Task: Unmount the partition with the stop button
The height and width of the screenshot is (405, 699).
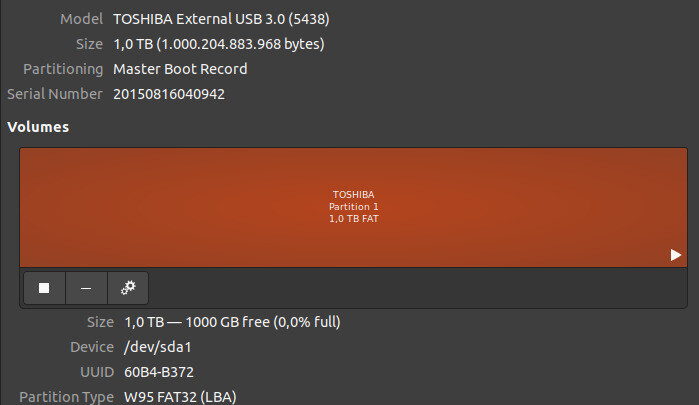Action: pos(44,288)
